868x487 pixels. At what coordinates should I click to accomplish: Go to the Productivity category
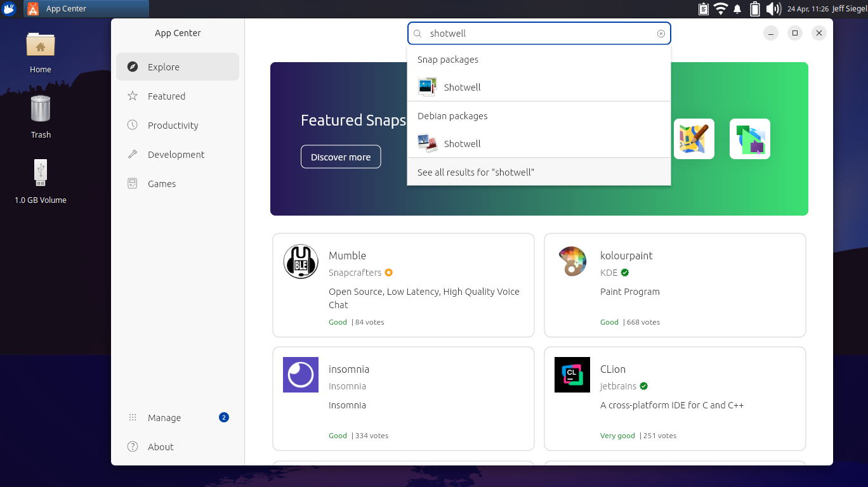tap(178, 125)
